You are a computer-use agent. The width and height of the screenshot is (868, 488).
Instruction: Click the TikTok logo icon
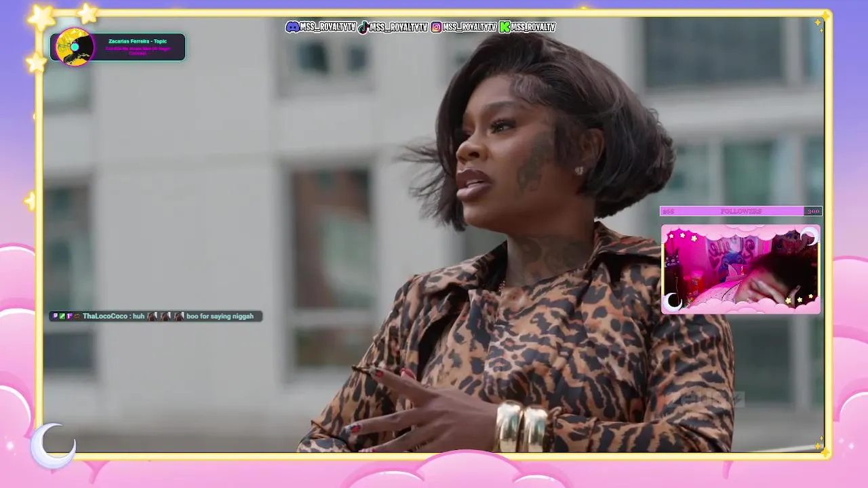[363, 27]
